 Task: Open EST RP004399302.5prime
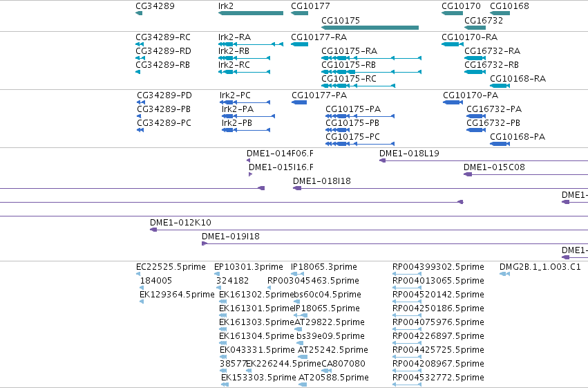click(x=438, y=267)
